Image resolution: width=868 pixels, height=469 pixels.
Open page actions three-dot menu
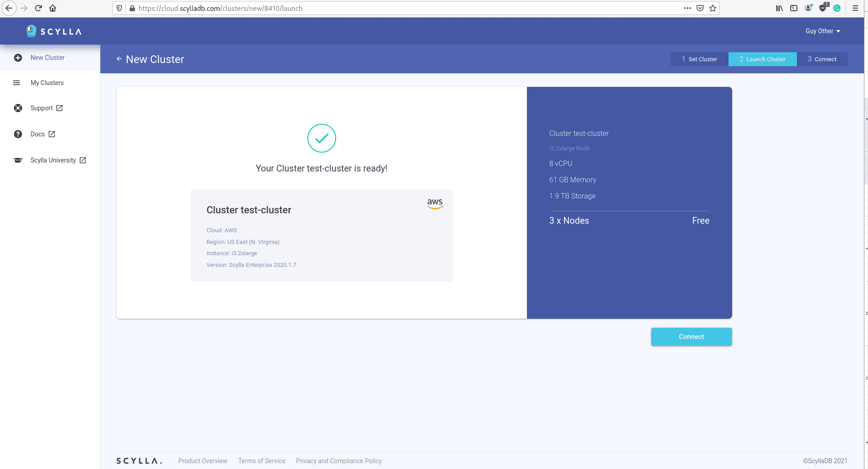pos(687,8)
